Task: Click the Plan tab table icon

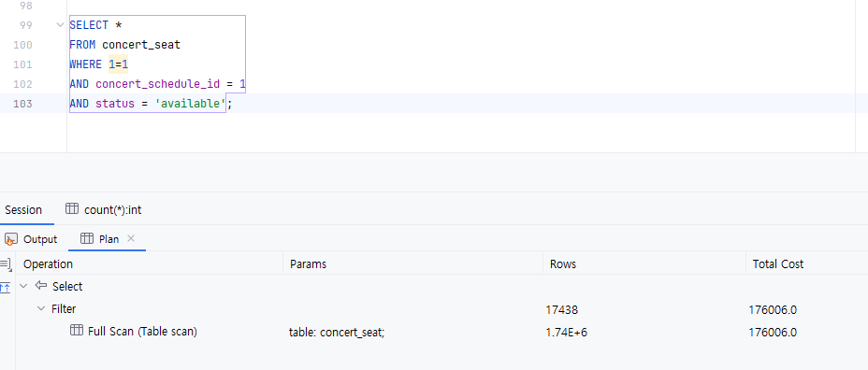Action: click(86, 238)
